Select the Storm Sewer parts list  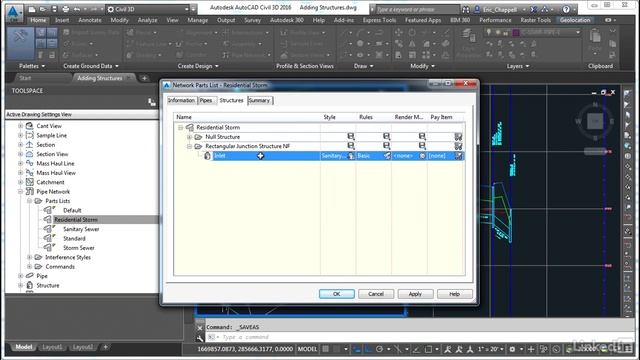coord(78,248)
